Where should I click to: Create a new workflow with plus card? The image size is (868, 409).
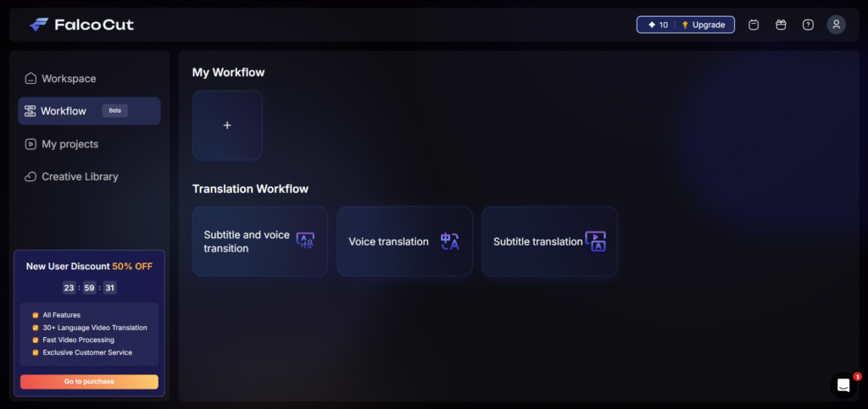(227, 125)
